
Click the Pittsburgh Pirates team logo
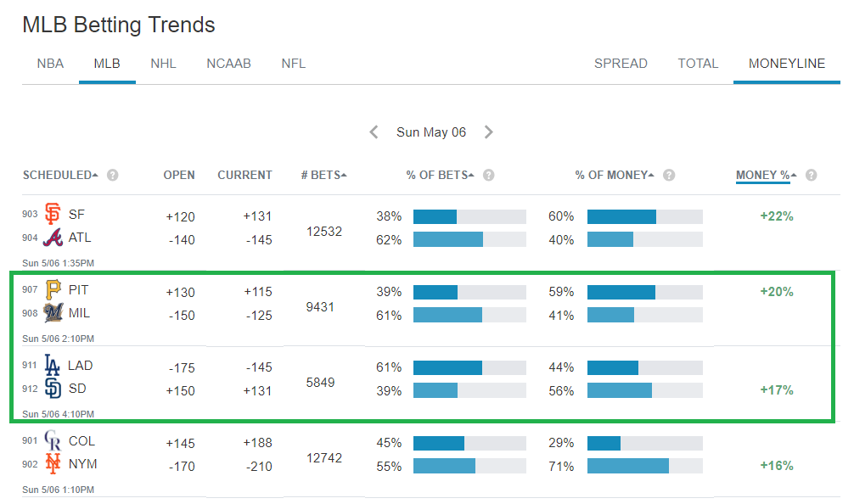[x=53, y=289]
